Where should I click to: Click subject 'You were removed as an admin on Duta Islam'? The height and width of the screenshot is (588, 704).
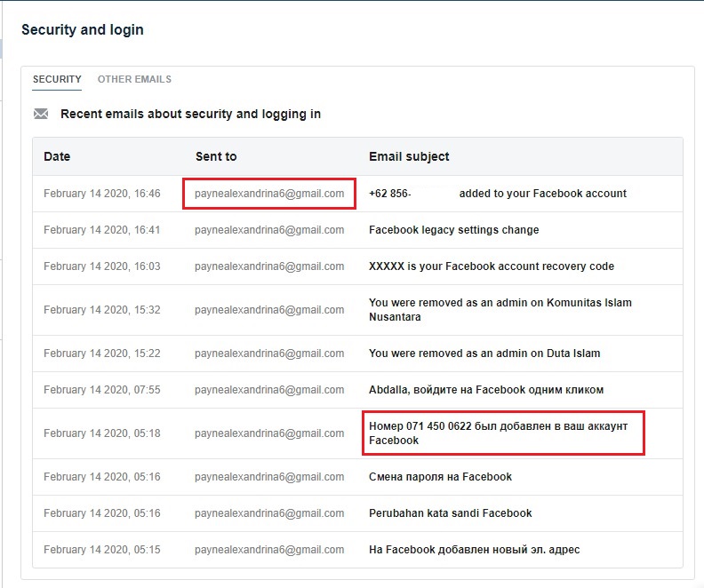tap(484, 354)
